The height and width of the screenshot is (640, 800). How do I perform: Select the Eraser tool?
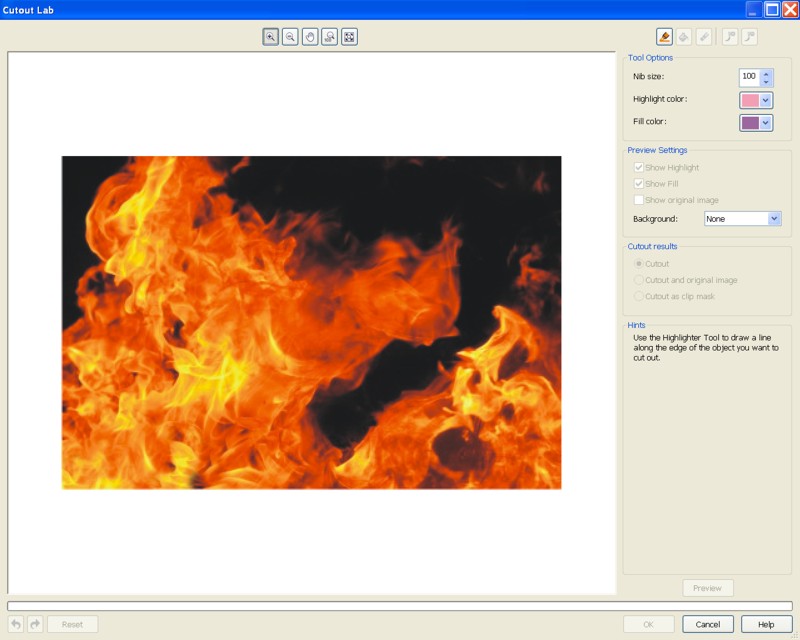point(704,37)
